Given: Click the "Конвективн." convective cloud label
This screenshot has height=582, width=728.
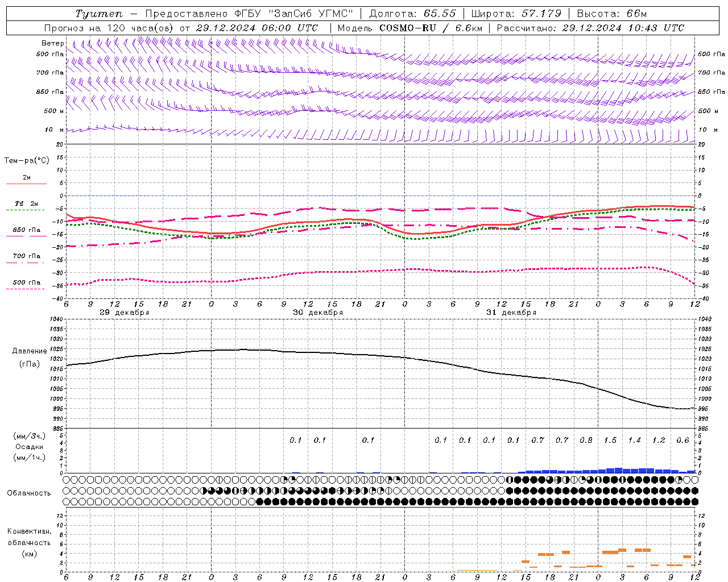Looking at the screenshot, I should 29,531.
